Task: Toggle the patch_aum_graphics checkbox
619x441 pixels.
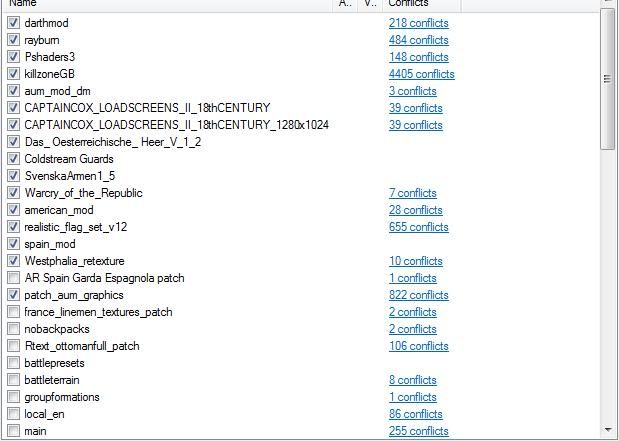Action: (13, 295)
